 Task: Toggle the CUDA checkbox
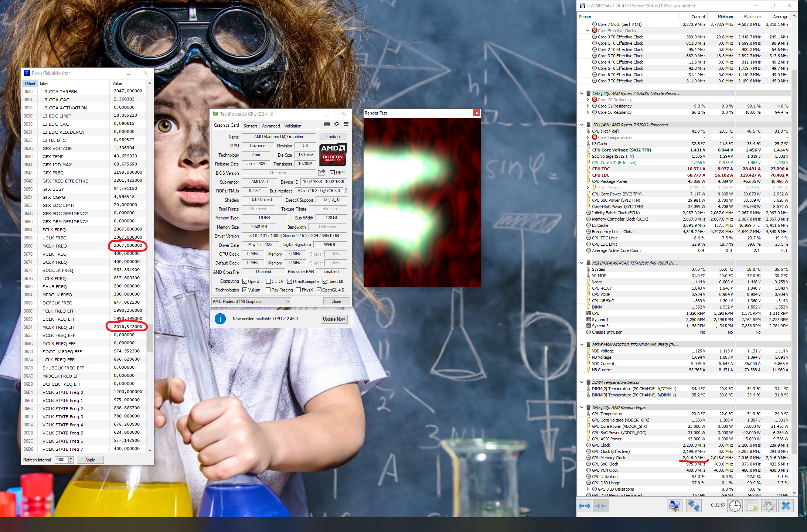tap(269, 282)
